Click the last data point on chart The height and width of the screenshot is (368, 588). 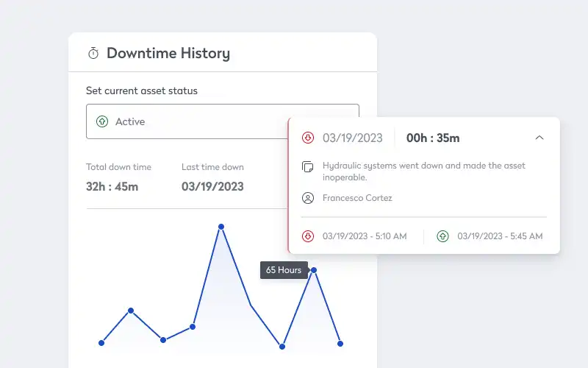coord(340,343)
